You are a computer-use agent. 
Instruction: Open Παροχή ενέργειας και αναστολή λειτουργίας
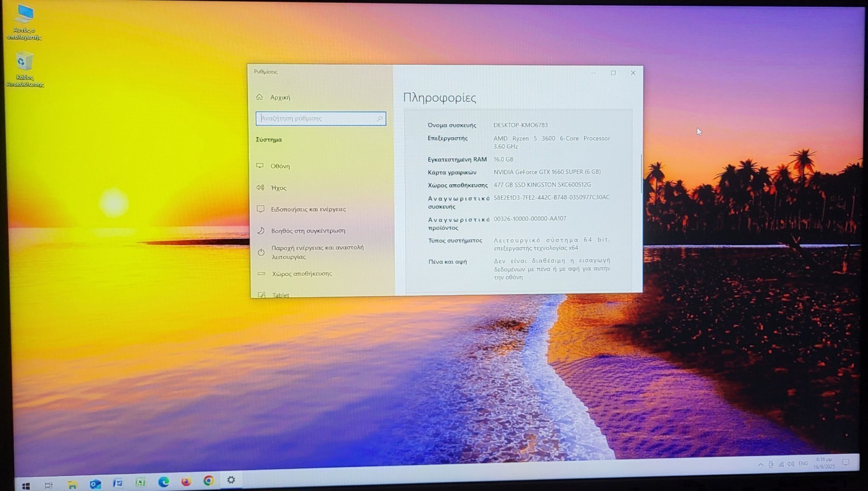(x=317, y=252)
